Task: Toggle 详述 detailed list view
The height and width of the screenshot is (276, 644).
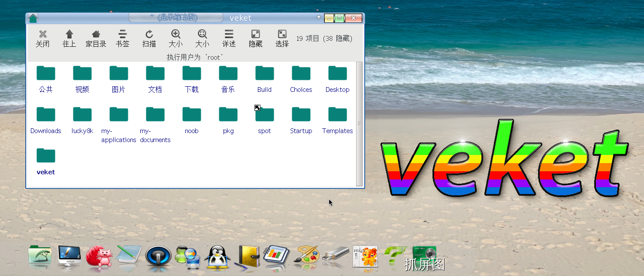Action: [x=229, y=38]
